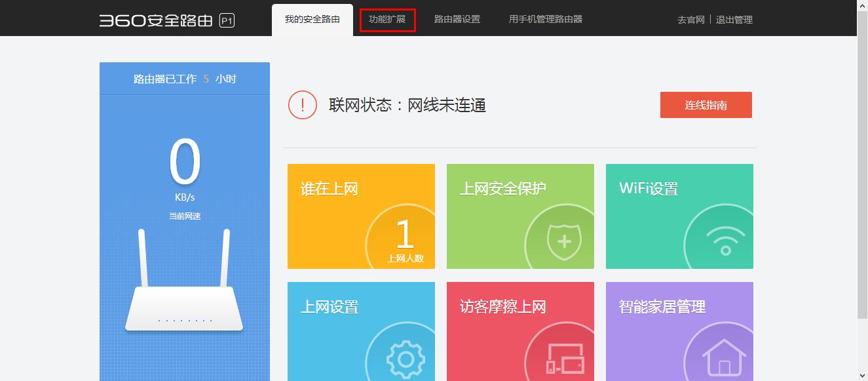Open the 用手机管理路由器 tab
The width and height of the screenshot is (868, 381).
point(546,19)
